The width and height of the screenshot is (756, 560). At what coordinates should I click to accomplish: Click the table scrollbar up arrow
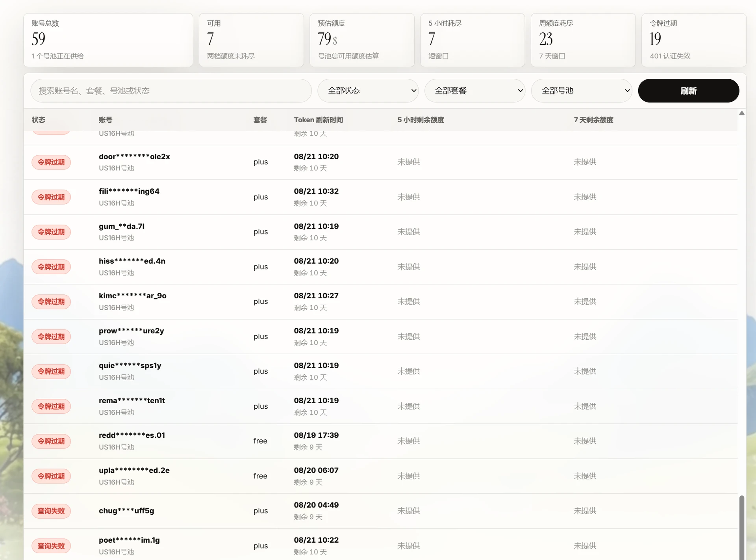coord(742,113)
